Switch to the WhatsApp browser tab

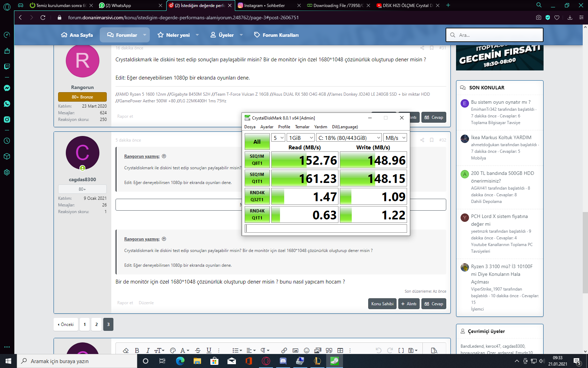131,5
